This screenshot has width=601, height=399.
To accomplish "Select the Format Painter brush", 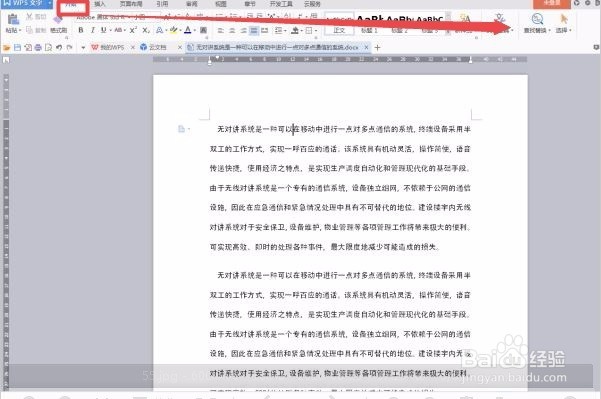I will tap(57, 19).
